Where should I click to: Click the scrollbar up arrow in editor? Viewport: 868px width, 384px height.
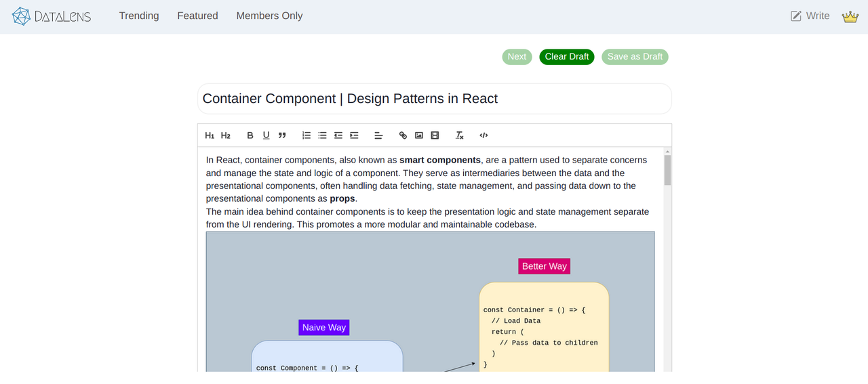click(667, 152)
